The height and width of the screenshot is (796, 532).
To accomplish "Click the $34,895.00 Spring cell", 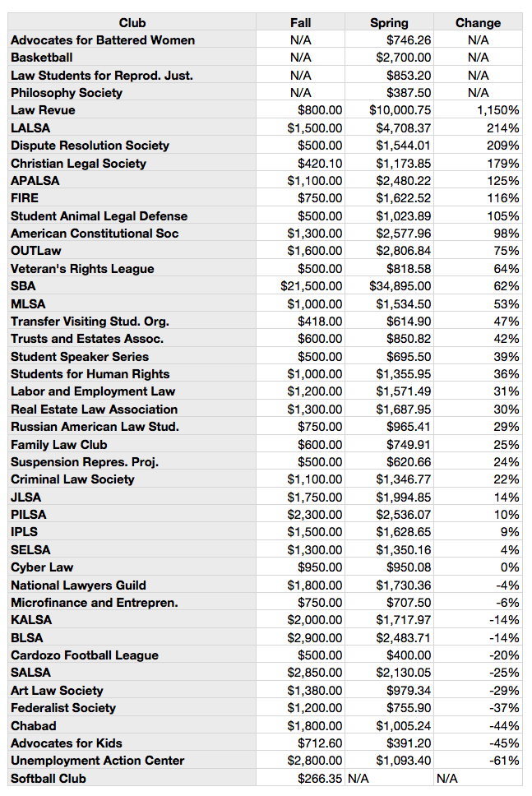I will tap(390, 286).
